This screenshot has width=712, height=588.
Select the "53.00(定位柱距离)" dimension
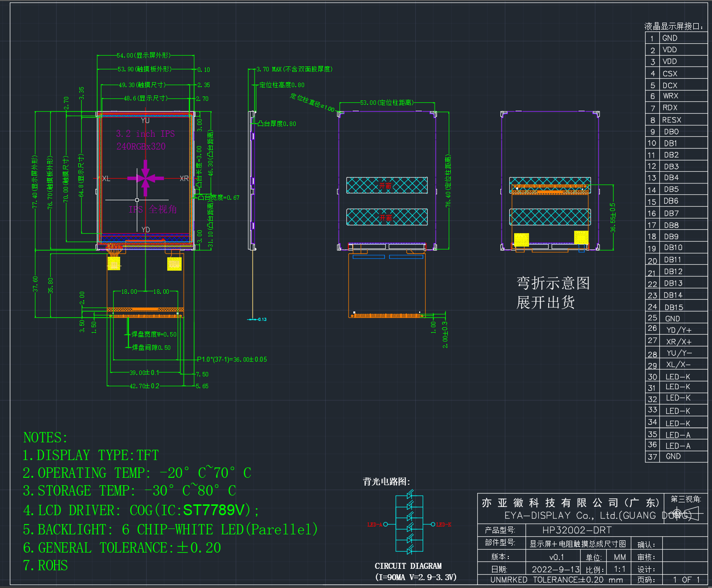point(387,103)
